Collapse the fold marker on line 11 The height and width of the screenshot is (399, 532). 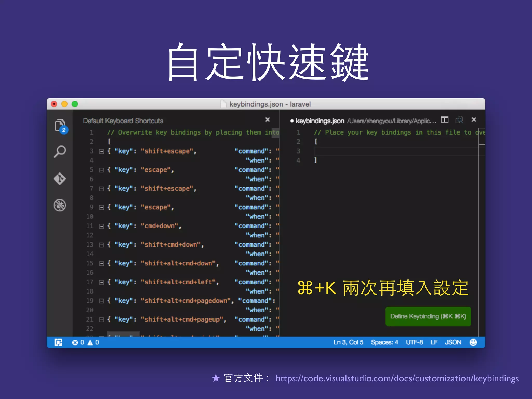coord(102,226)
